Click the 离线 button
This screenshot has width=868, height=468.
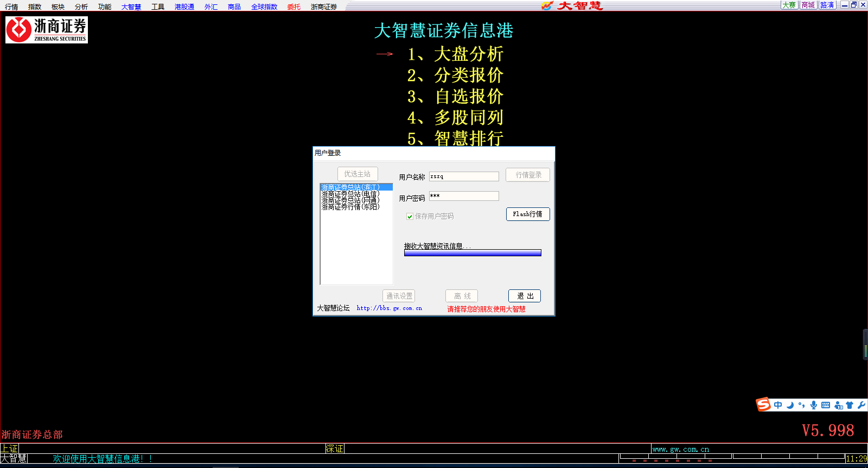tap(462, 296)
